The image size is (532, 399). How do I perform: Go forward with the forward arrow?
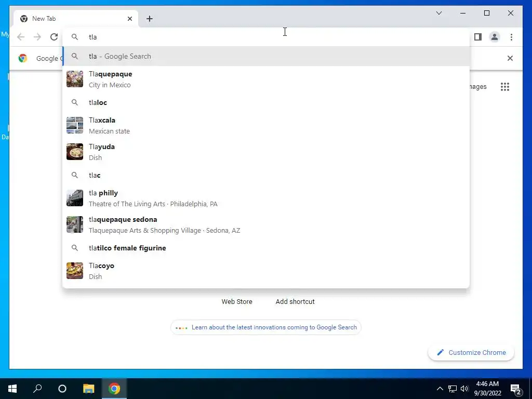pyautogui.click(x=37, y=37)
